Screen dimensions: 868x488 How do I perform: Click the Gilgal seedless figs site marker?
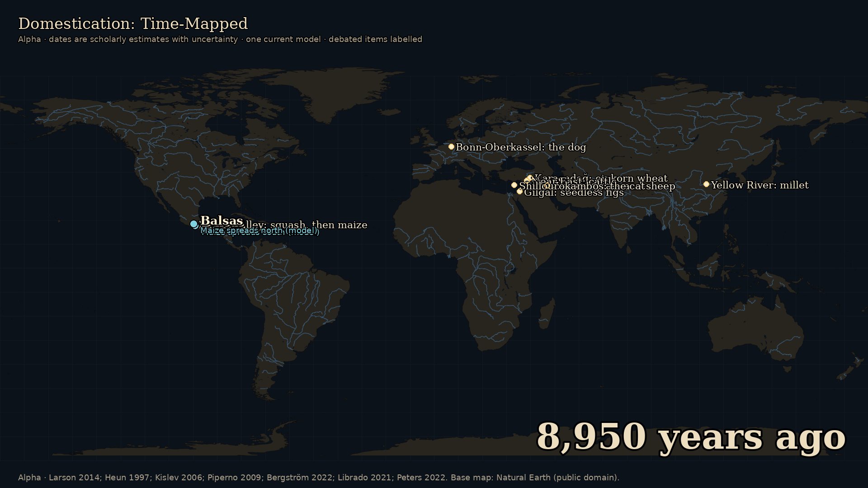(519, 192)
